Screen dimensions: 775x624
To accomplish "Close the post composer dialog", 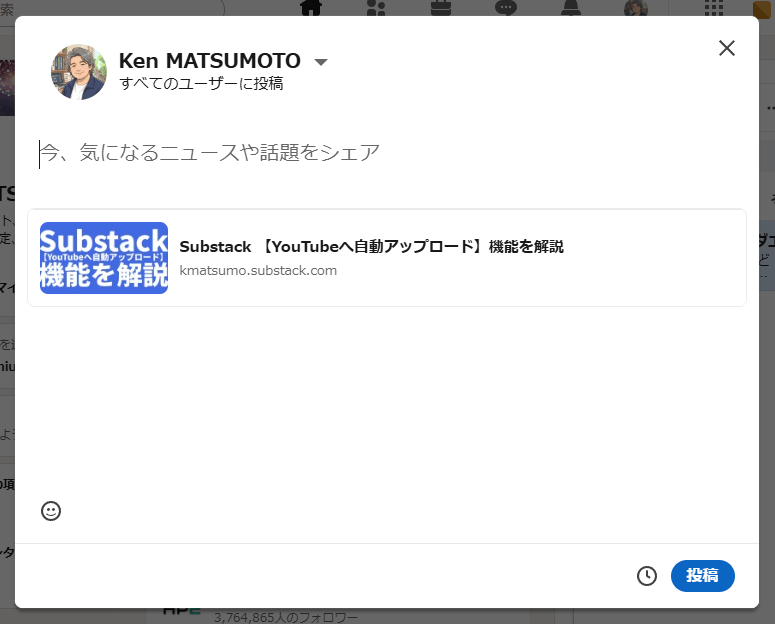I will point(727,48).
